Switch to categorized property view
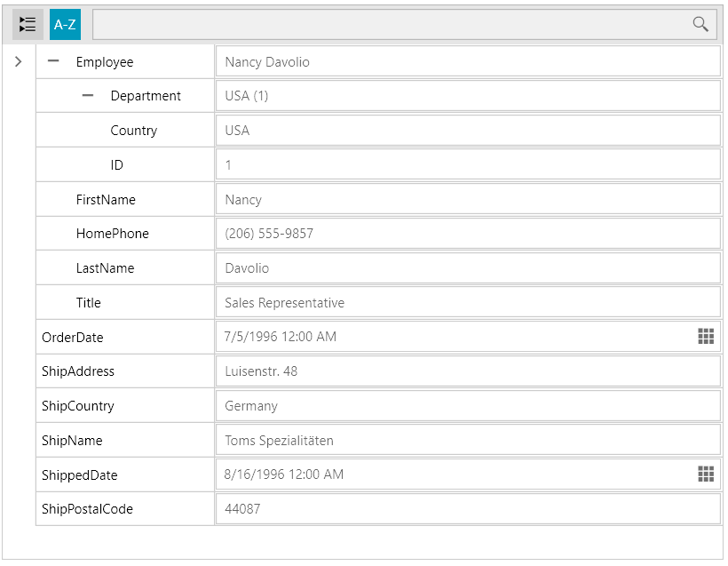This screenshot has height=566, width=728. pos(27,24)
